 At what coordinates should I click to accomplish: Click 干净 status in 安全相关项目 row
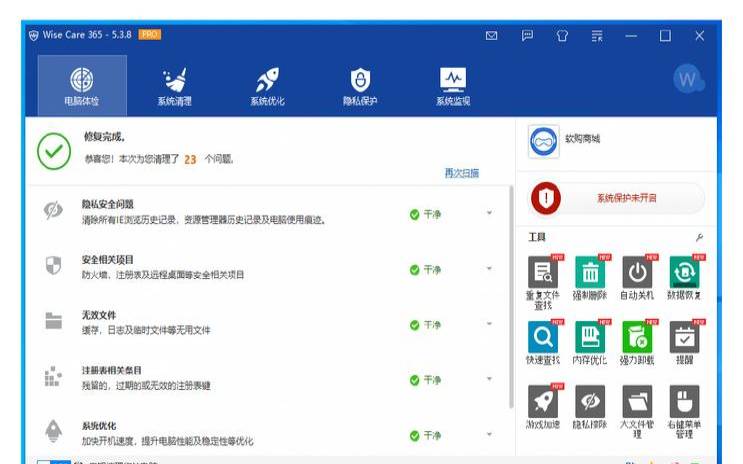[426, 270]
